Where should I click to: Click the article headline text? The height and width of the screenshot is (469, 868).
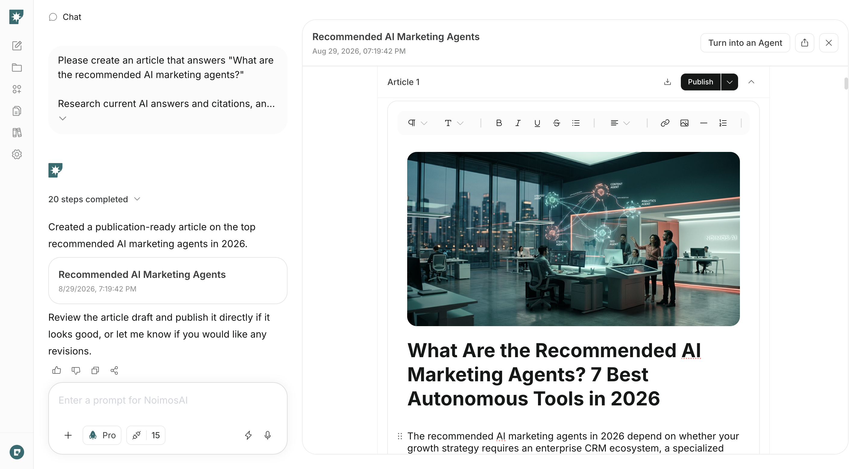tap(554, 374)
